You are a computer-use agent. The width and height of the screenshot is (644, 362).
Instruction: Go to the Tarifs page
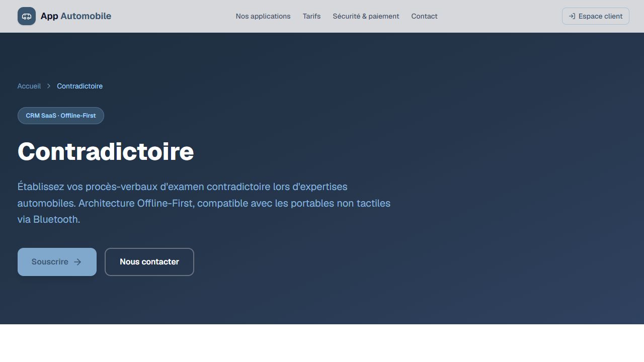(311, 16)
